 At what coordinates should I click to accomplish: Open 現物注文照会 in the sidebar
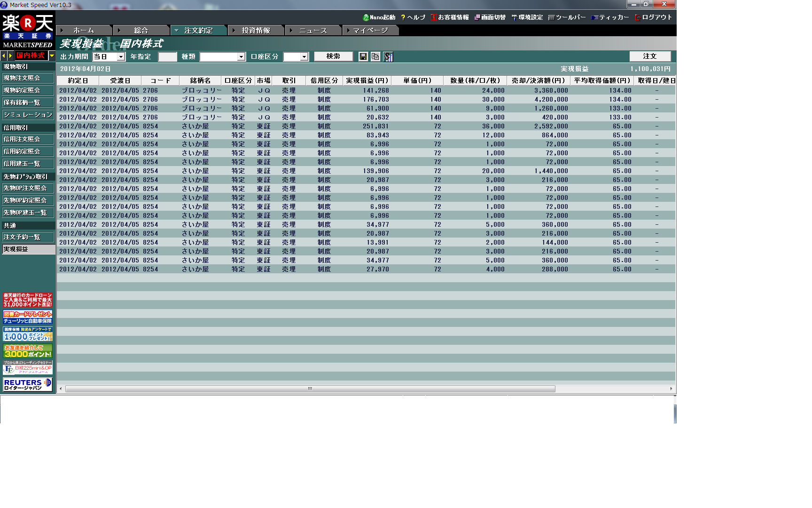[28, 78]
